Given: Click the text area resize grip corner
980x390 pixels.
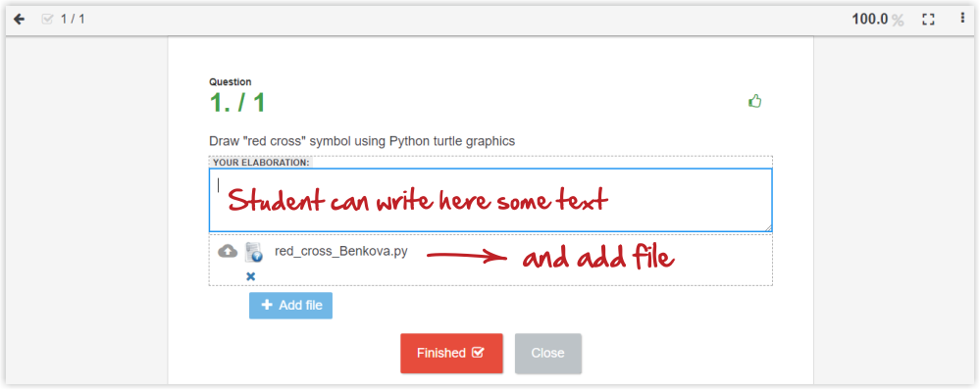Looking at the screenshot, I should coord(768,227).
